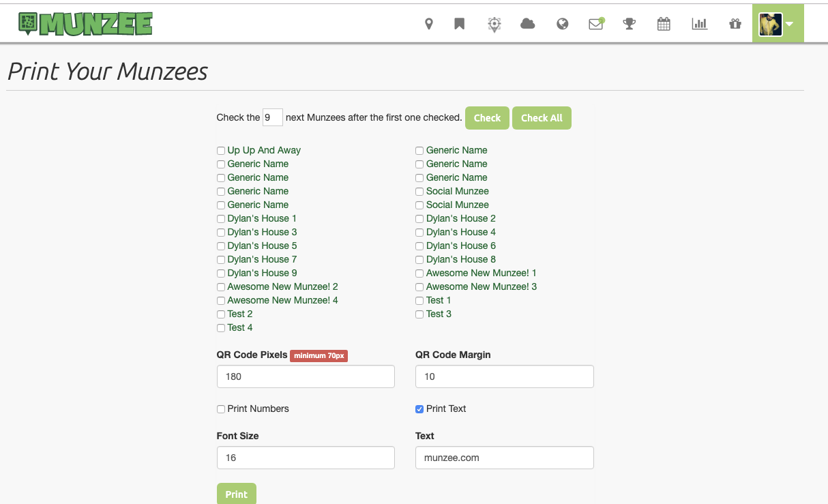Click the Awesome New Munzee! 2 label
The height and width of the screenshot is (504, 828).
(x=282, y=286)
